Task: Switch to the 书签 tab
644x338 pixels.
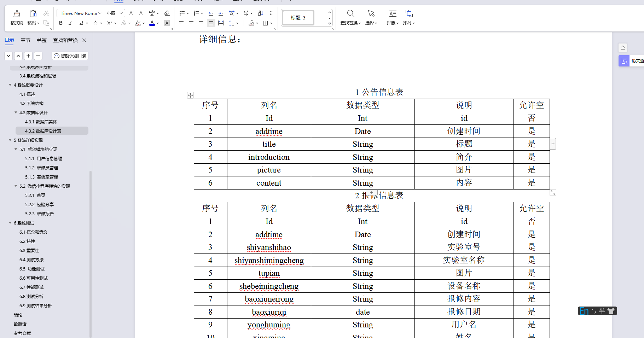Action: tap(41, 40)
